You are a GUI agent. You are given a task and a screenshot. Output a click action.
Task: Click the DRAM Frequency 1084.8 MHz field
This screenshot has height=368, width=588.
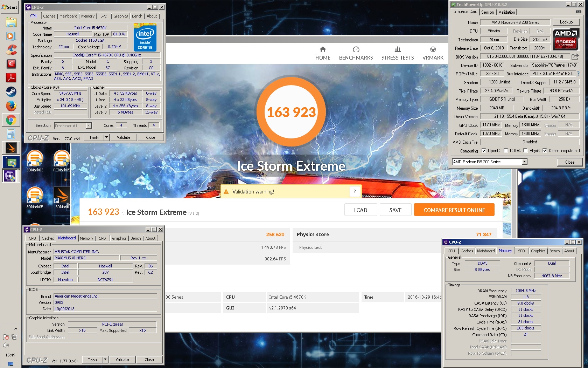526,291
